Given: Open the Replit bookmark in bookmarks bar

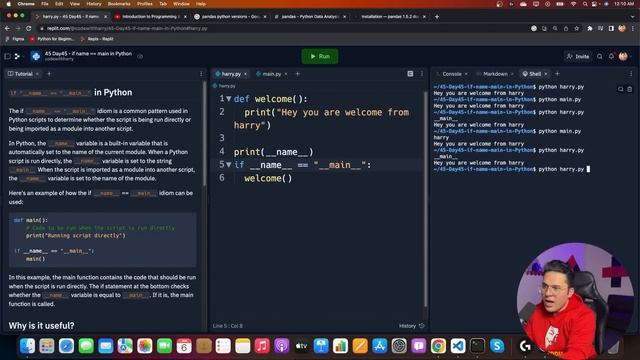Looking at the screenshot, I should point(97,39).
